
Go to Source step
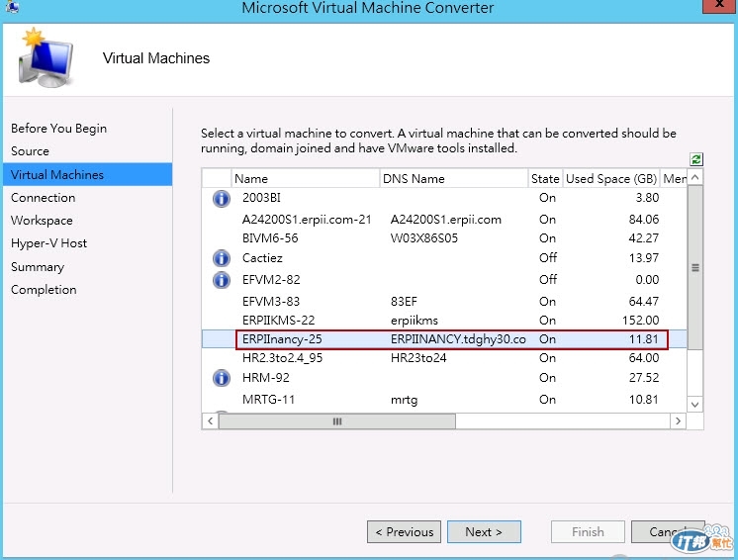30,151
